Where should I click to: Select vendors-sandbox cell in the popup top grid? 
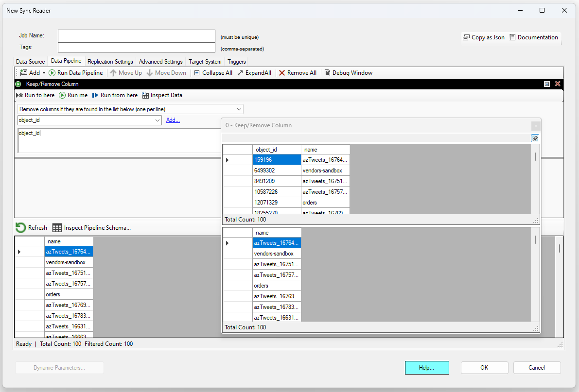click(x=325, y=170)
